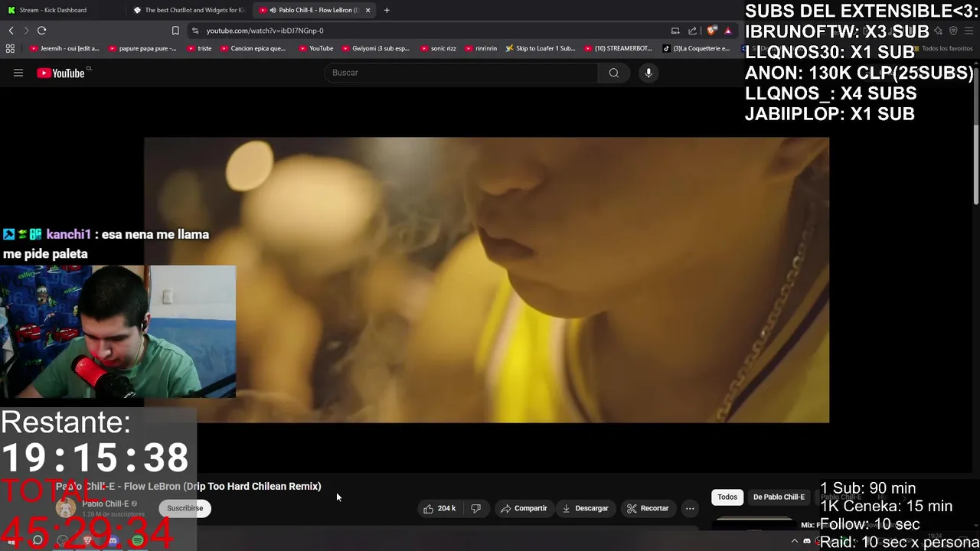Open the Jeremih - oui bookmark
Screen dimensions: 980x551
[x=65, y=48]
